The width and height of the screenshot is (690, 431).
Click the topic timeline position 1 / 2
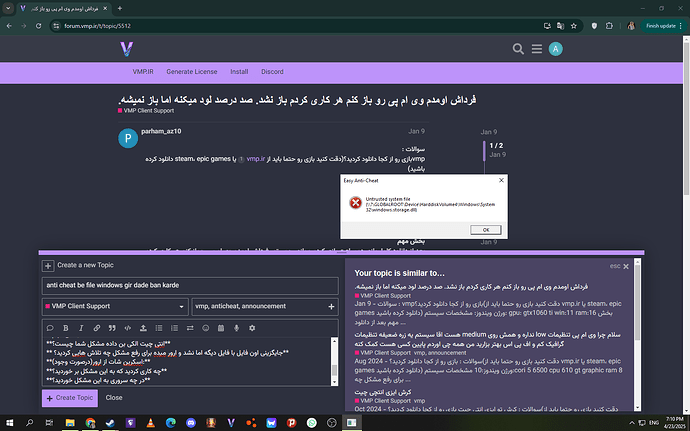click(x=496, y=146)
